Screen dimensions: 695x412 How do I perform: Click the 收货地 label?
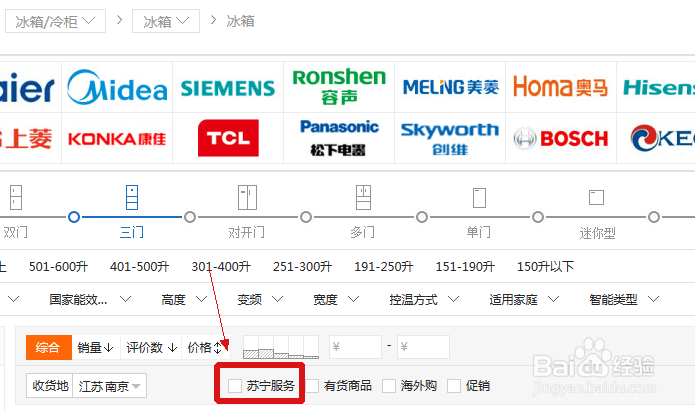(50, 386)
